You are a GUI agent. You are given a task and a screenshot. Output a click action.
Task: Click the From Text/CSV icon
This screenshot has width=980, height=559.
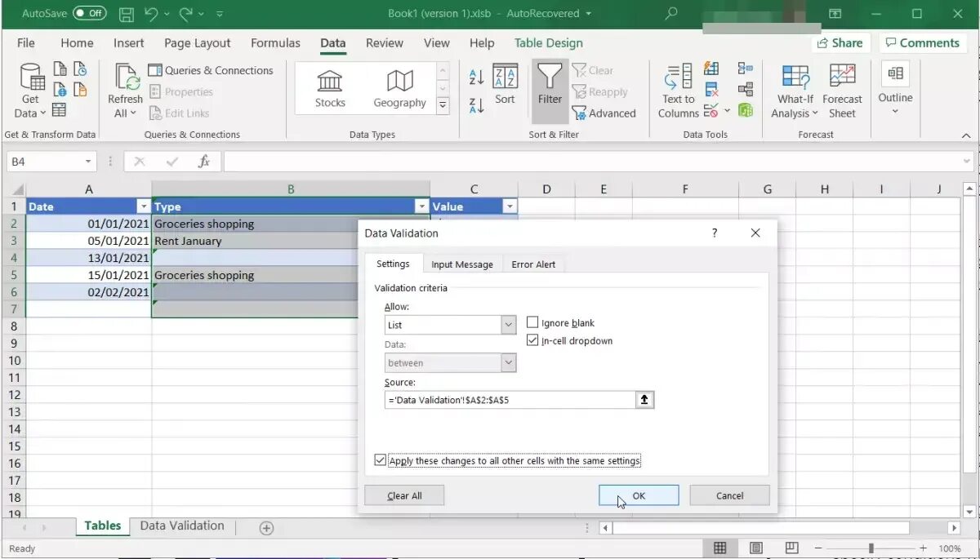60,69
